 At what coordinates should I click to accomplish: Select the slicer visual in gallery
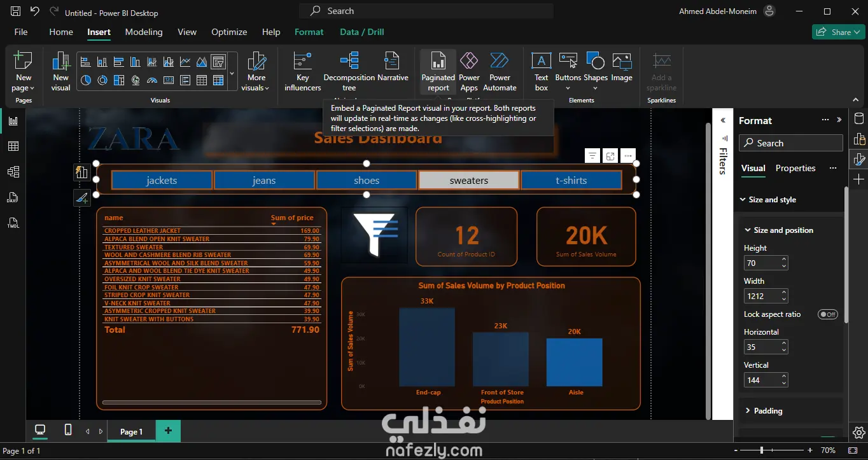click(218, 62)
